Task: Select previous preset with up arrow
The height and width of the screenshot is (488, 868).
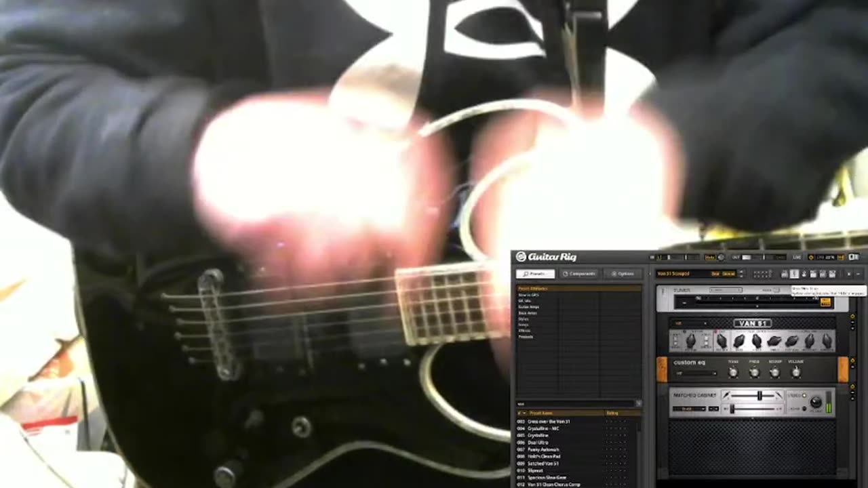Action: click(741, 272)
